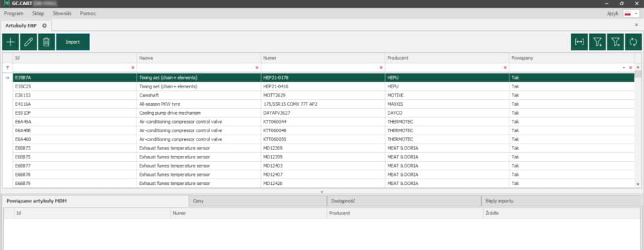Sort by the upper grid Id column header
The width and height of the screenshot is (644, 250).
75,58
